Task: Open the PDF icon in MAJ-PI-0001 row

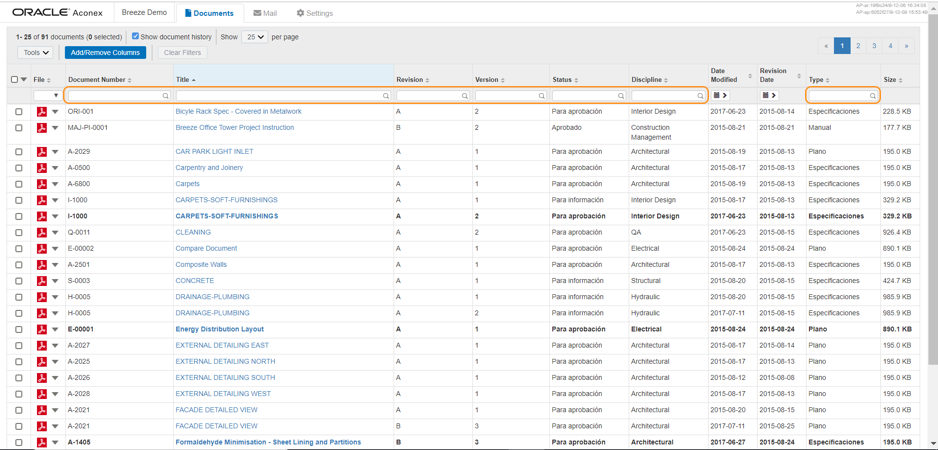Action: tap(42, 128)
